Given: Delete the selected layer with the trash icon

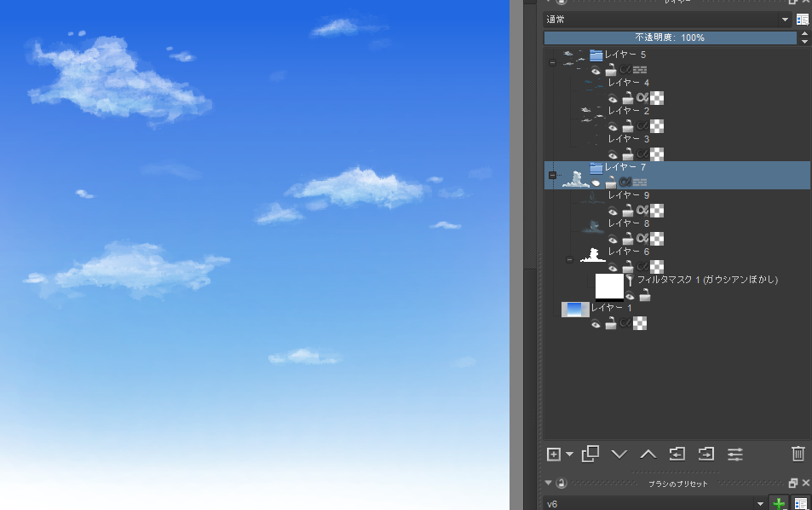Looking at the screenshot, I should tap(798, 455).
